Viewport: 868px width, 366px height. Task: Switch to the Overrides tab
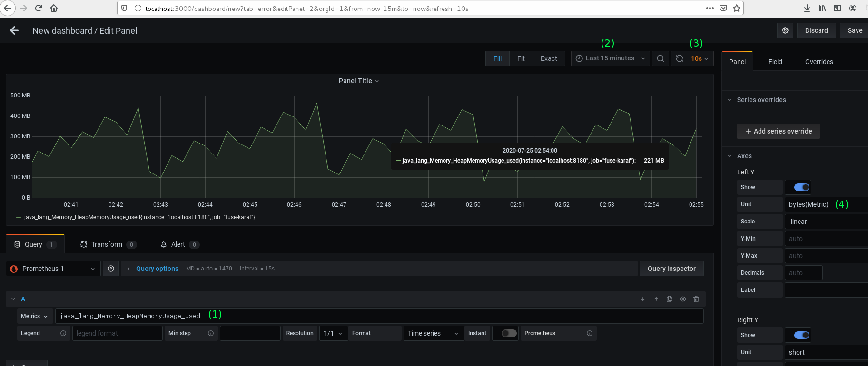pos(819,62)
